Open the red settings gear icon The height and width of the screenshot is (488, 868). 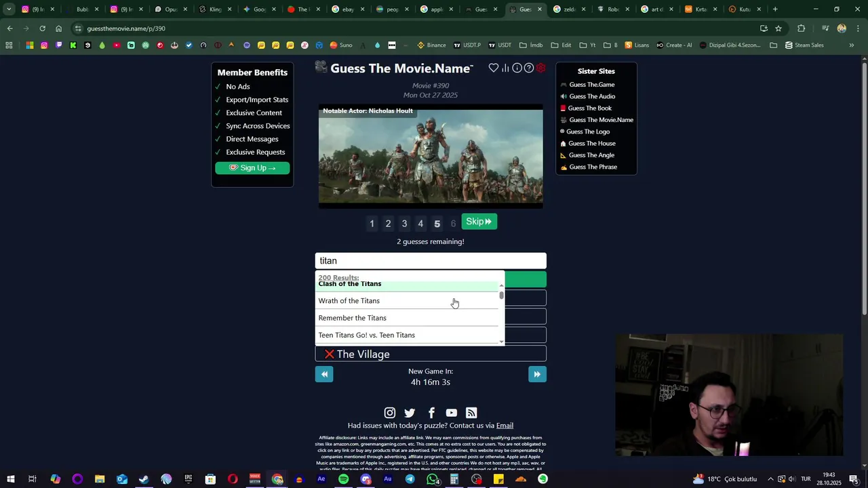coord(540,68)
